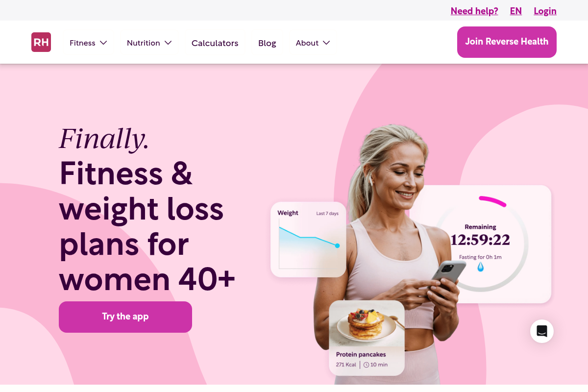Click the clock icon on pancakes card

point(367,365)
